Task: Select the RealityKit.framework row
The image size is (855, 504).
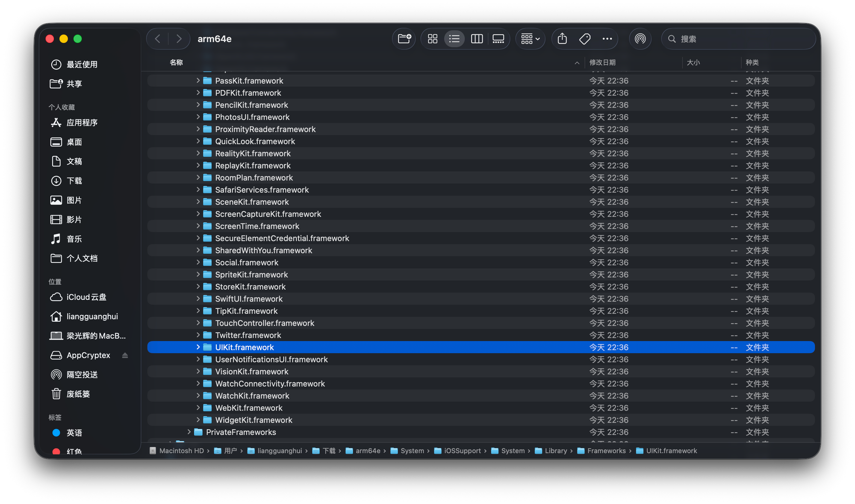Action: click(x=481, y=153)
